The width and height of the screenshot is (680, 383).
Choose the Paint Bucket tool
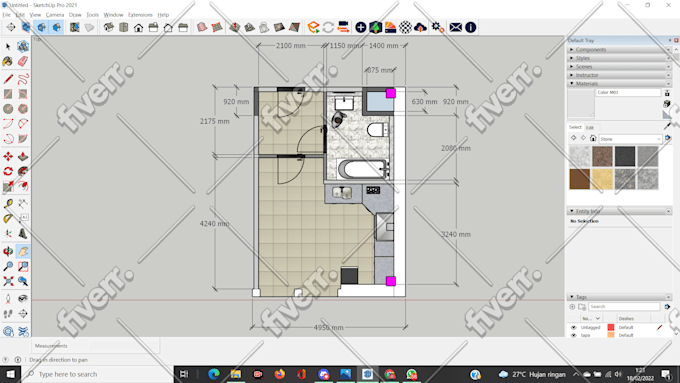tap(8, 62)
